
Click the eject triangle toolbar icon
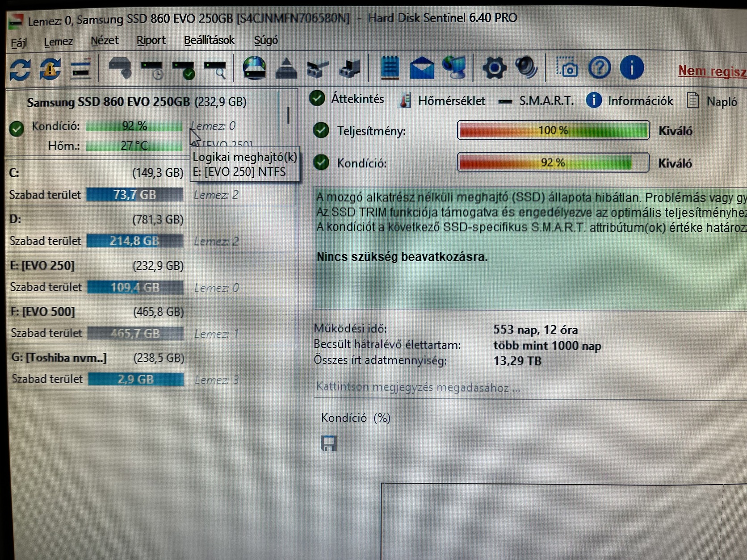tap(286, 69)
